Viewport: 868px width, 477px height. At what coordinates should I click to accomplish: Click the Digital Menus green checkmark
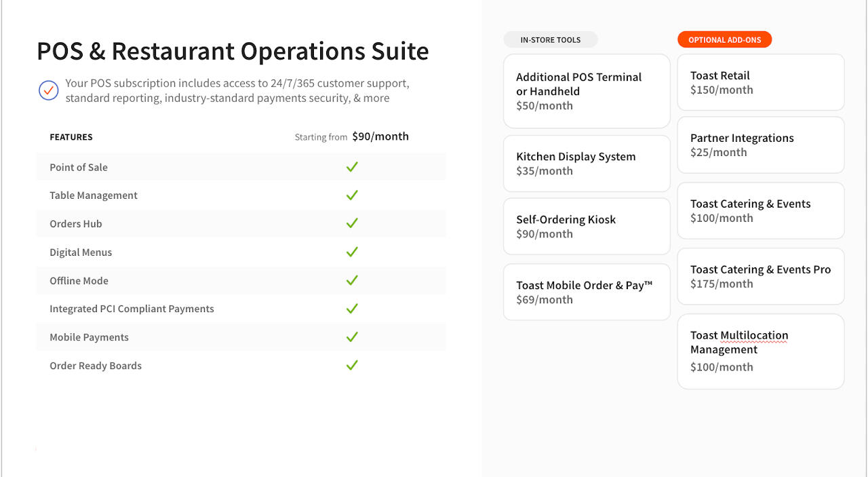coord(351,252)
